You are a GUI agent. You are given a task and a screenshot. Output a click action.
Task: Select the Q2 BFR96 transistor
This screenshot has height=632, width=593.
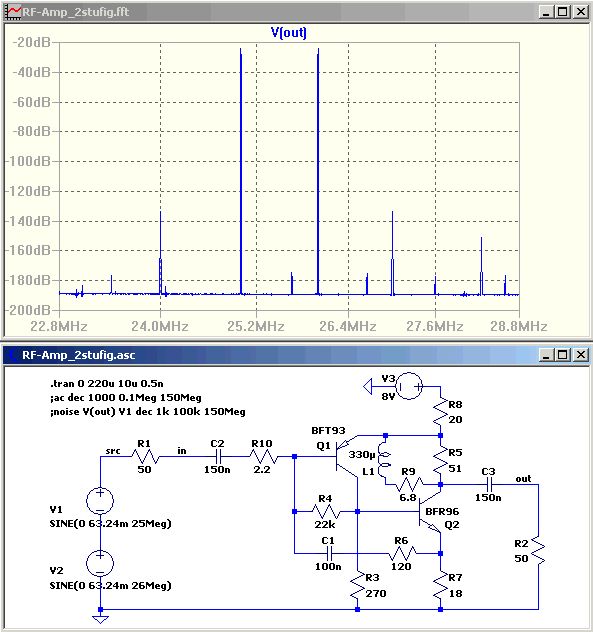430,511
